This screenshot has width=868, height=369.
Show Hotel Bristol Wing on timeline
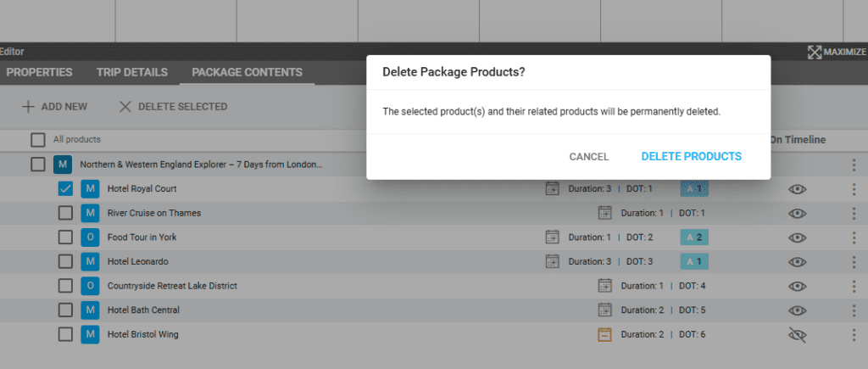797,335
